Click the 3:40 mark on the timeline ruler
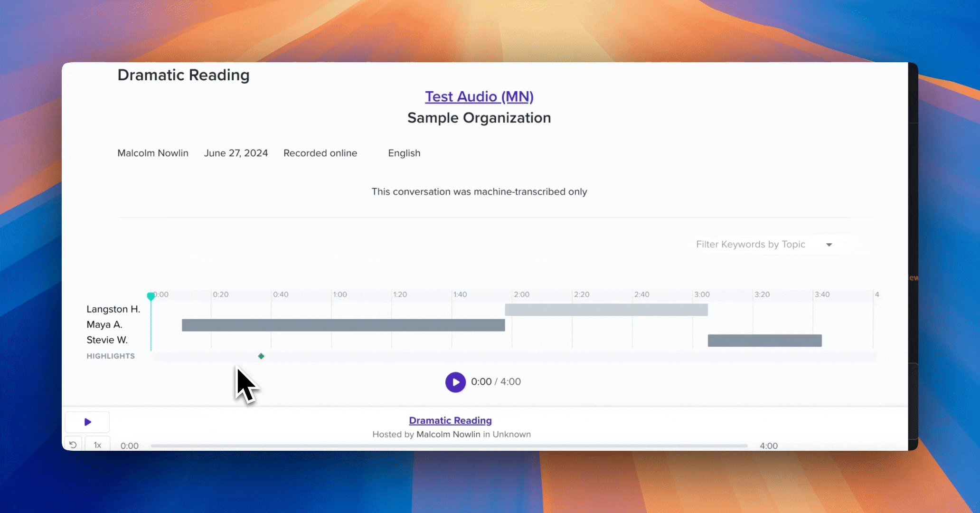 point(822,294)
